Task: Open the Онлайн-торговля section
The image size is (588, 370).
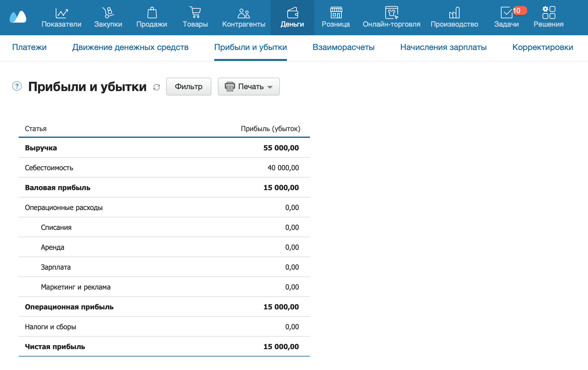Action: click(391, 18)
